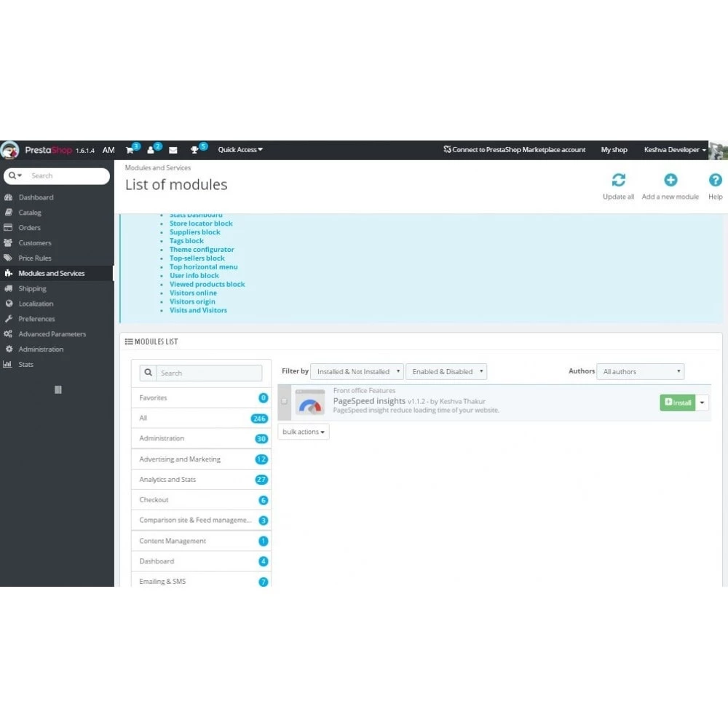Collapse the sidebar menu toggle icon

click(x=58, y=389)
